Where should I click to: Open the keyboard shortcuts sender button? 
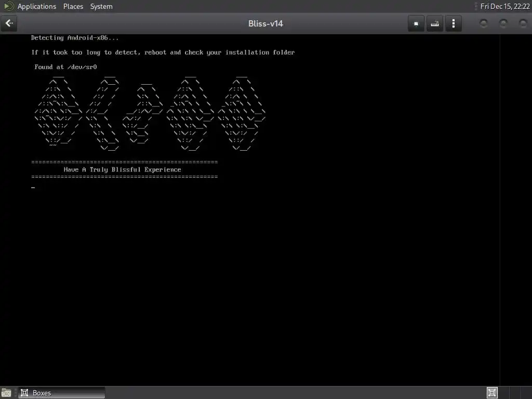(435, 23)
